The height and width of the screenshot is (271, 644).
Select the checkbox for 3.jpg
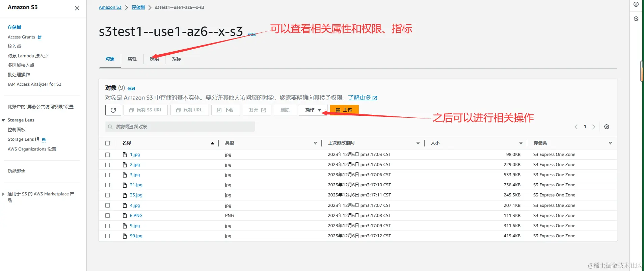(x=107, y=175)
